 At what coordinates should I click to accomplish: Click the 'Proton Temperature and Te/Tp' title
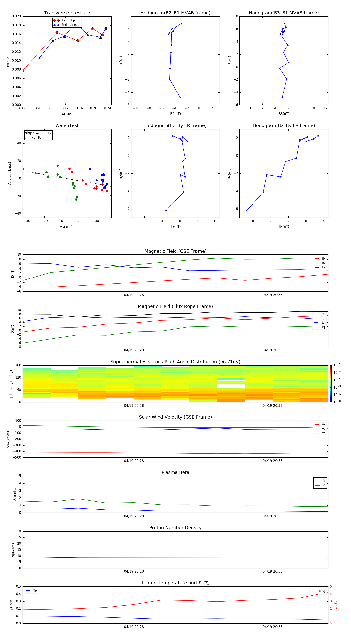175,583
